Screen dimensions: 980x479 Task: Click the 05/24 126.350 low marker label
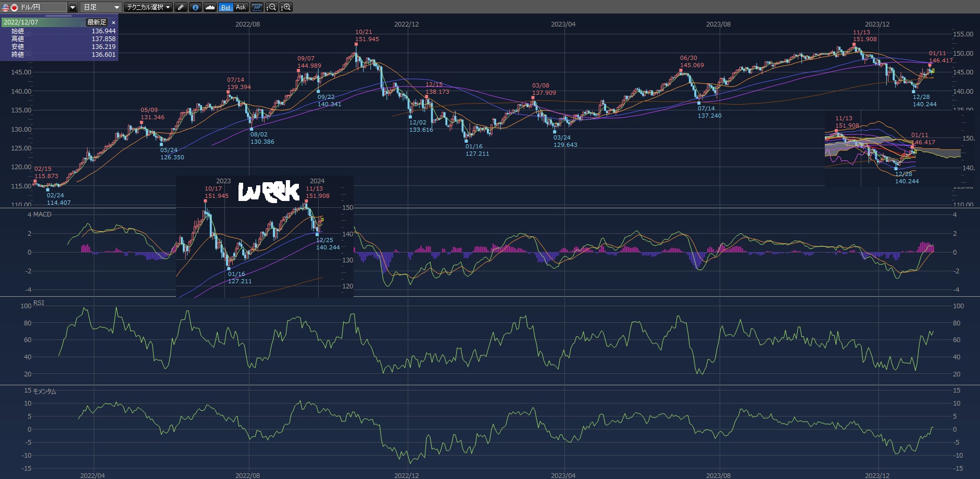point(172,154)
